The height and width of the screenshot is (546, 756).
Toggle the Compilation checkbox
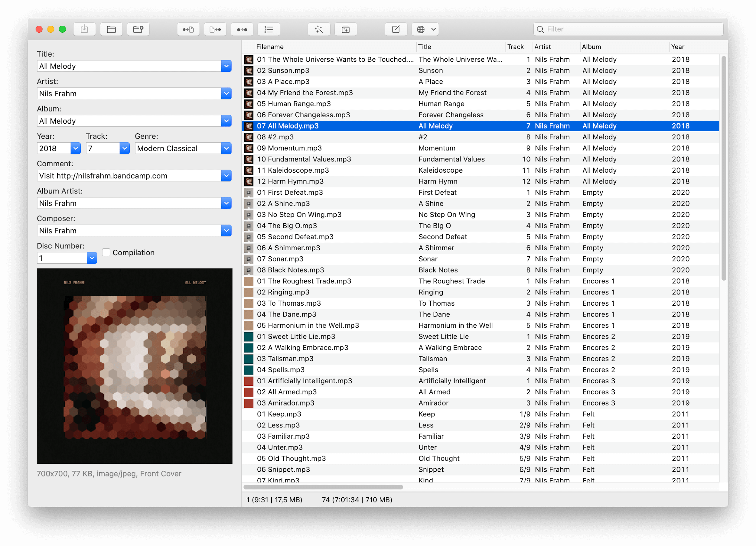(106, 252)
